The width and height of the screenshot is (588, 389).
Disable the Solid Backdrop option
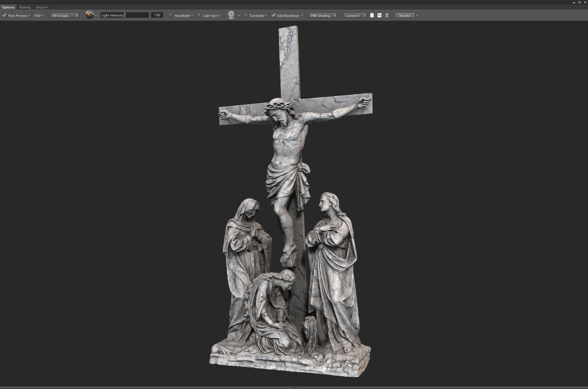point(274,15)
